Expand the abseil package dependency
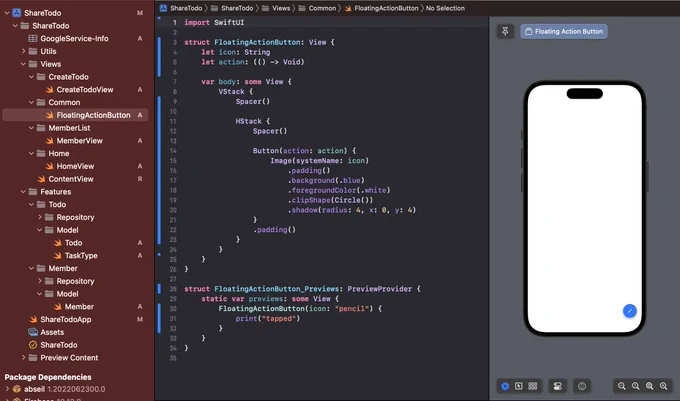 click(7, 389)
